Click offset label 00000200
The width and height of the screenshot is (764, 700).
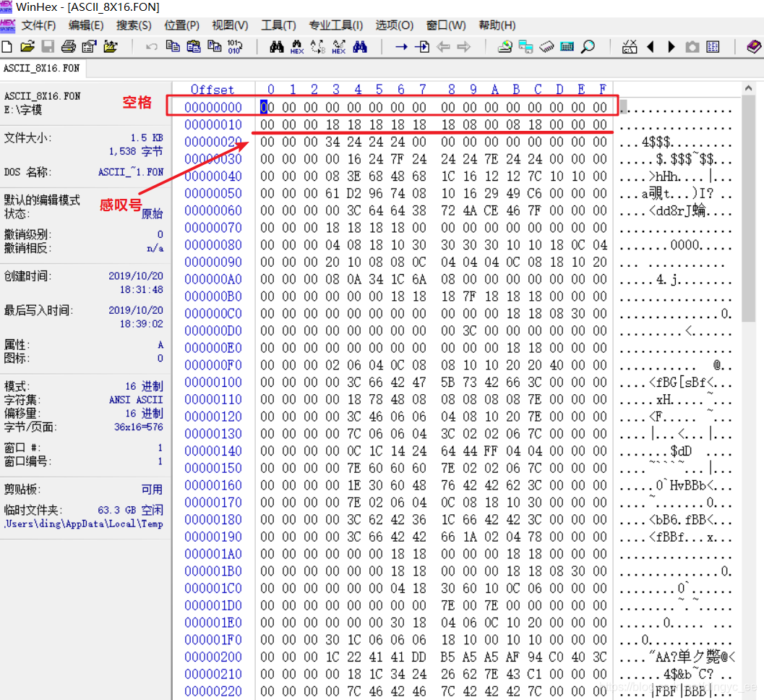click(x=213, y=657)
